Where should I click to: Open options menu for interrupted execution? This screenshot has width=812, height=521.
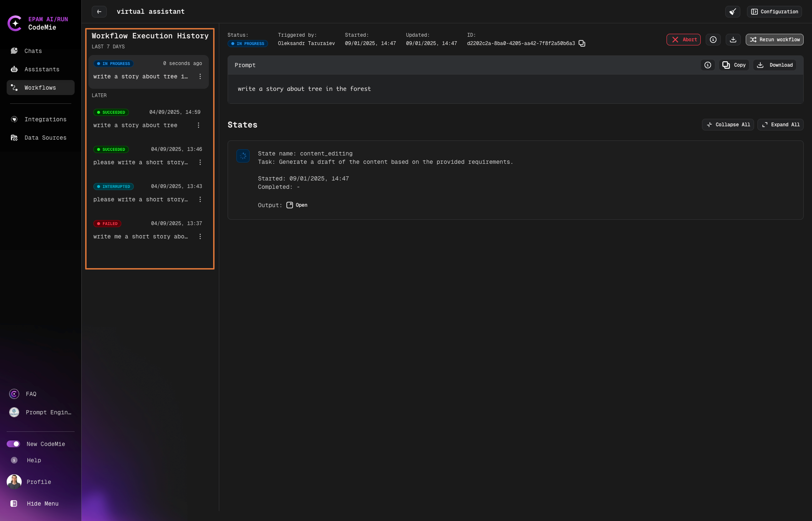click(x=200, y=199)
